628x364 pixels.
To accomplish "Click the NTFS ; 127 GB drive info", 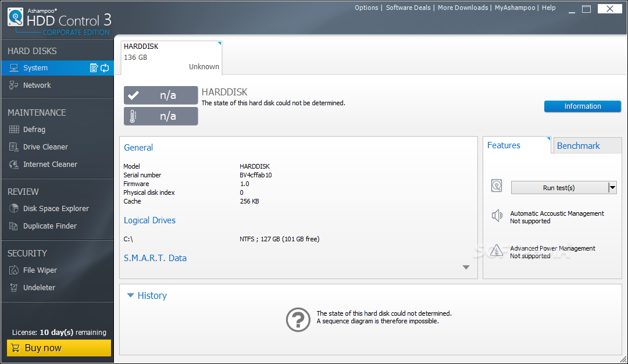I will pyautogui.click(x=280, y=239).
